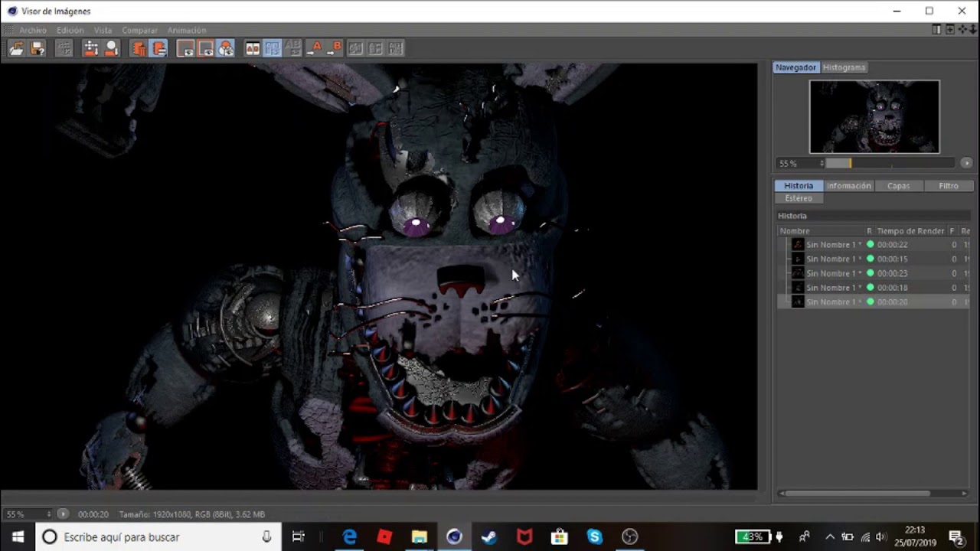
Task: Click the volume icon in system tray
Action: tap(881, 537)
